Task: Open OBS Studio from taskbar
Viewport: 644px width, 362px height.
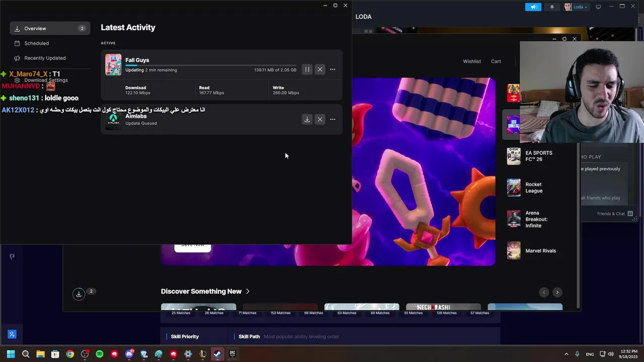Action: pyautogui.click(x=85, y=354)
